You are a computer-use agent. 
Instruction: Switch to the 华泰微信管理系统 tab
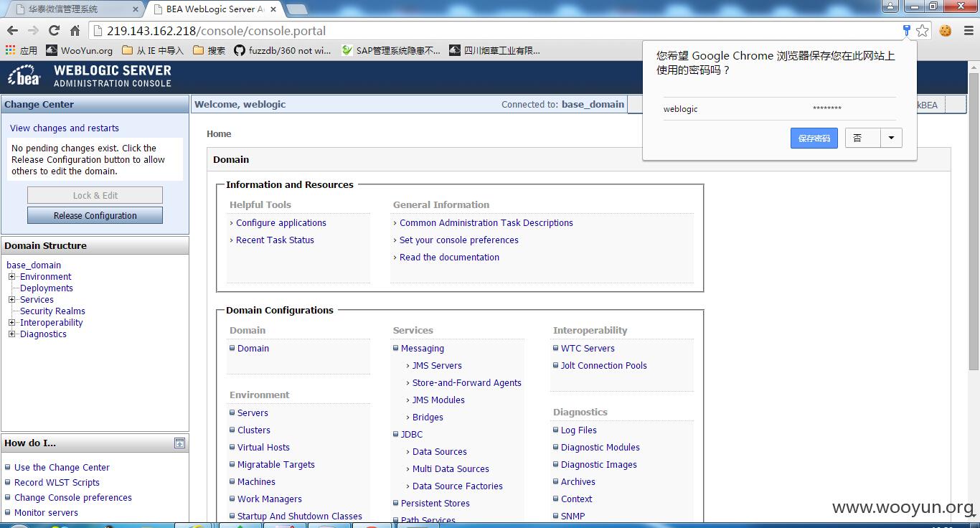(72, 9)
